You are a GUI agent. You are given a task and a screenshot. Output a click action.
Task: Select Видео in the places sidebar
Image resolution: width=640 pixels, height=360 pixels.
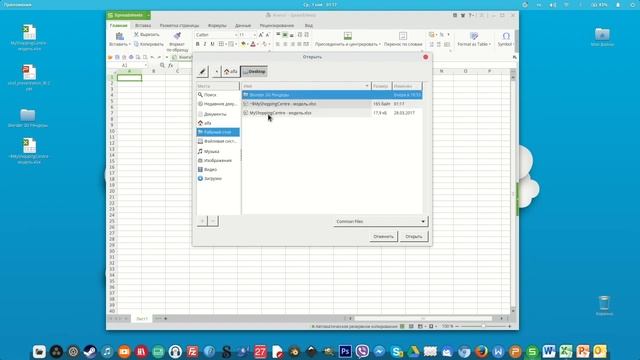click(x=218, y=169)
